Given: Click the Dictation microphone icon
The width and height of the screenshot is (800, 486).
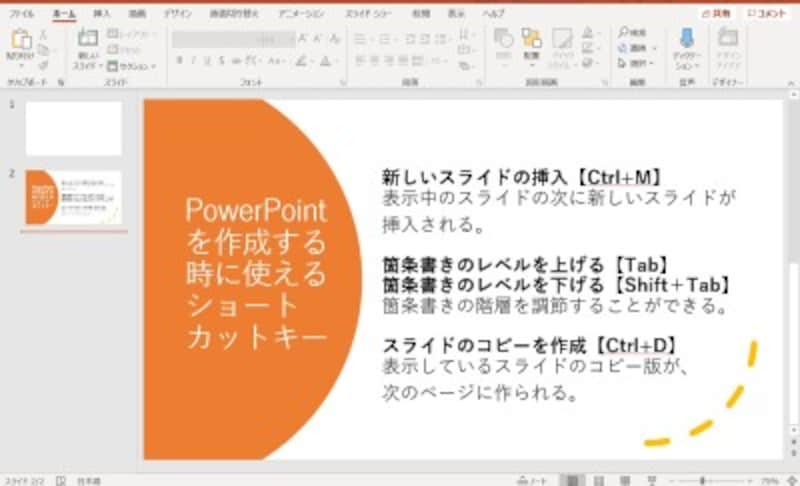Looking at the screenshot, I should 687,39.
